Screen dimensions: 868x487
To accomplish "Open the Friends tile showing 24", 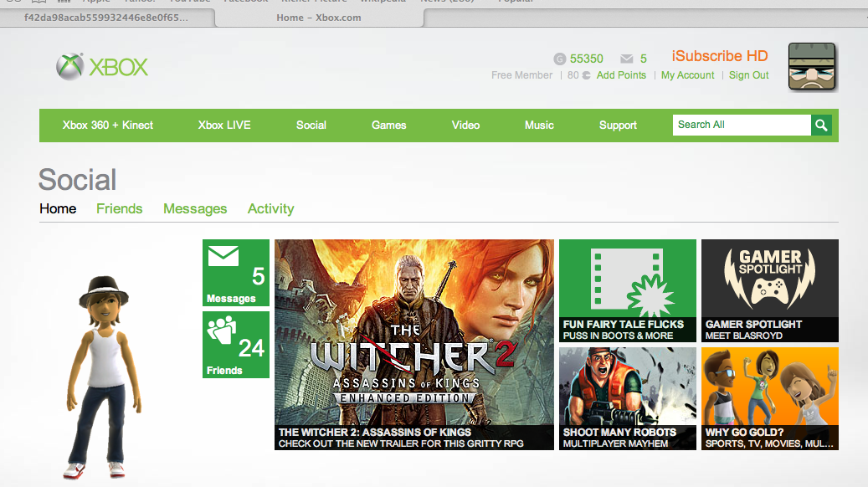I will pyautogui.click(x=236, y=345).
